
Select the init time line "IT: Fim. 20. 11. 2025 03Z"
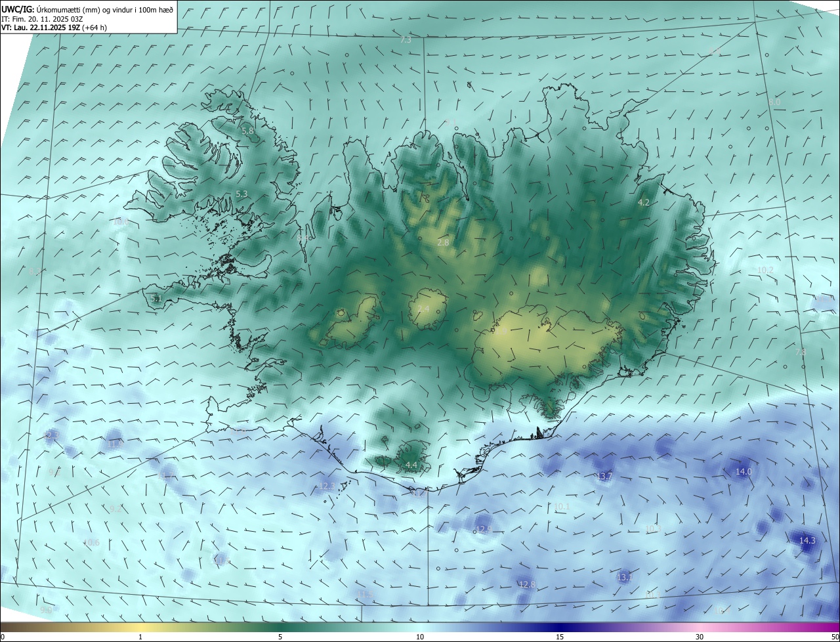pos(42,19)
